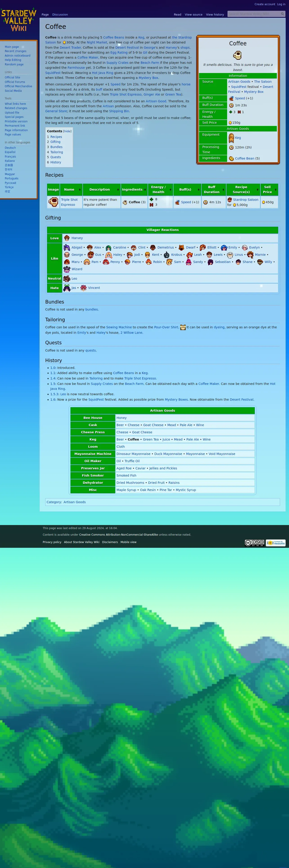Image resolution: width=289 pixels, height=868 pixels.
Task: Open the Coffee item image in infobox
Action: point(237,55)
